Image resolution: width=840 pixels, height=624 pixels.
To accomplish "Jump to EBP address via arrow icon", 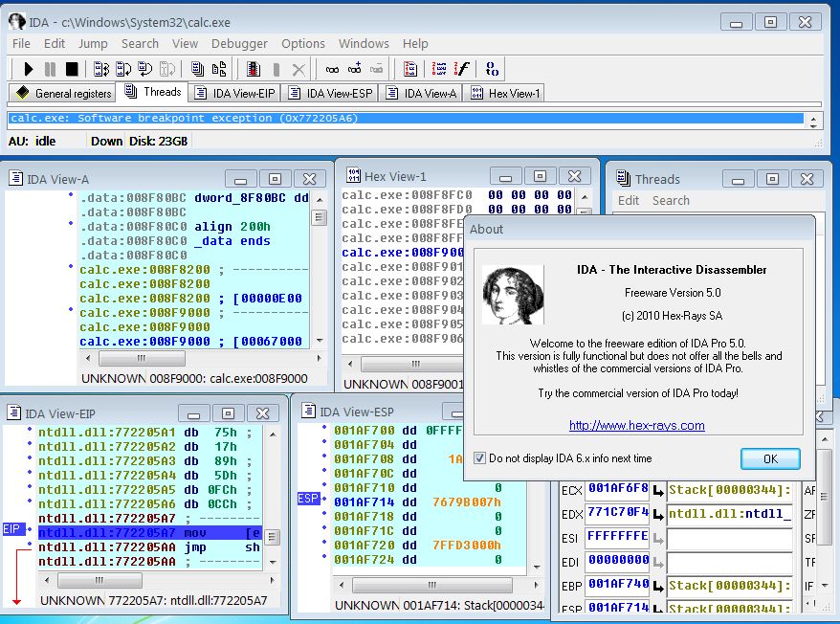I will [658, 586].
